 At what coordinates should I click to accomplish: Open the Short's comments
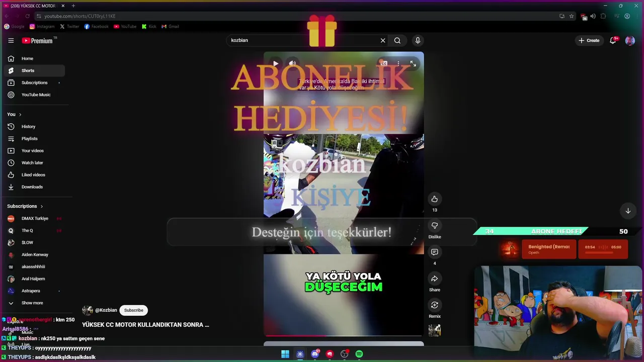point(435,252)
